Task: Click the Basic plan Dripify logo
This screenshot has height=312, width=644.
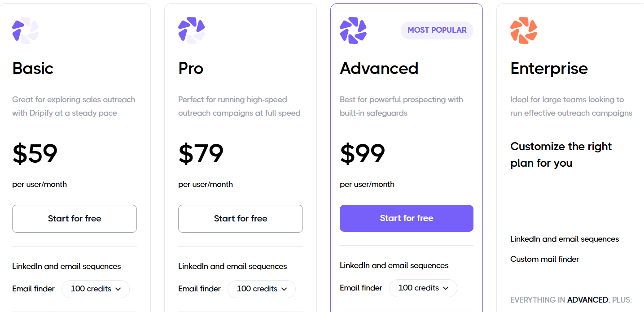Action: point(25,30)
